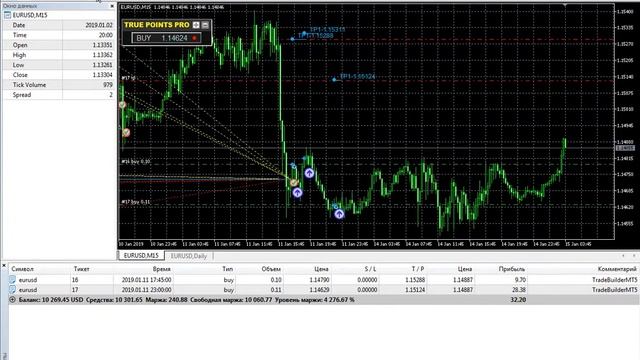Image resolution: width=640 pixels, height=360 pixels.
Task: Click the order icon for ticket 17
Action: [x=12, y=289]
